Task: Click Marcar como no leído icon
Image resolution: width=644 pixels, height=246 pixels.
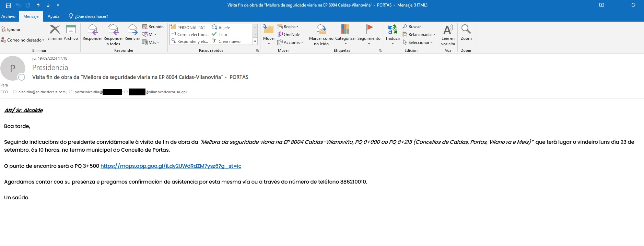Action: pos(321,30)
